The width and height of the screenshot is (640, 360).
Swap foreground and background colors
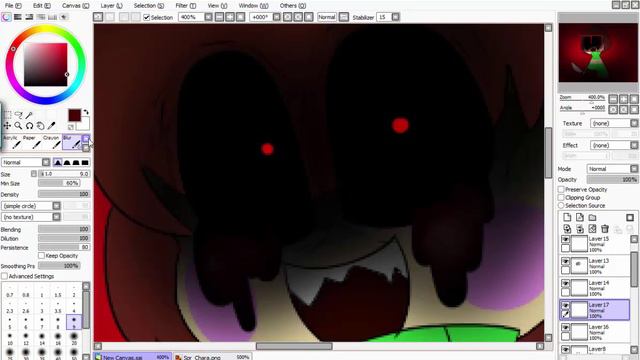(x=86, y=112)
